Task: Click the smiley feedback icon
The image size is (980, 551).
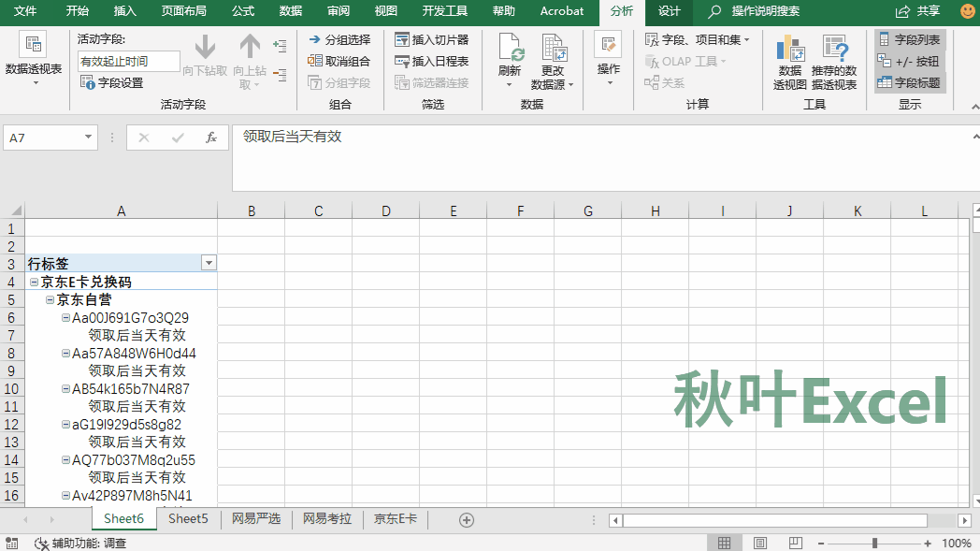Action: point(967,11)
